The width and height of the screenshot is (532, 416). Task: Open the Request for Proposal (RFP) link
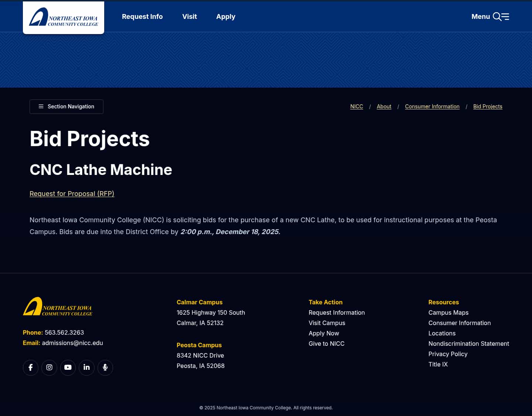click(72, 193)
